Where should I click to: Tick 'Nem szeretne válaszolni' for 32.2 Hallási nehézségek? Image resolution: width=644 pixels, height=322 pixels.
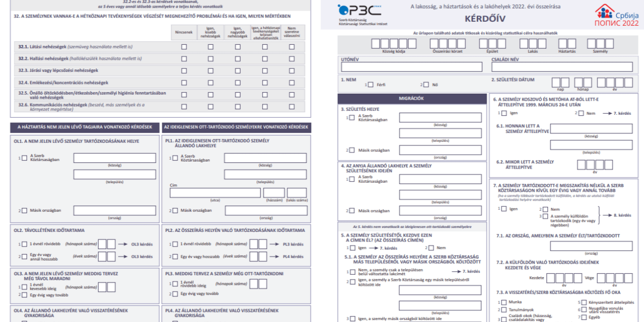pos(292,59)
